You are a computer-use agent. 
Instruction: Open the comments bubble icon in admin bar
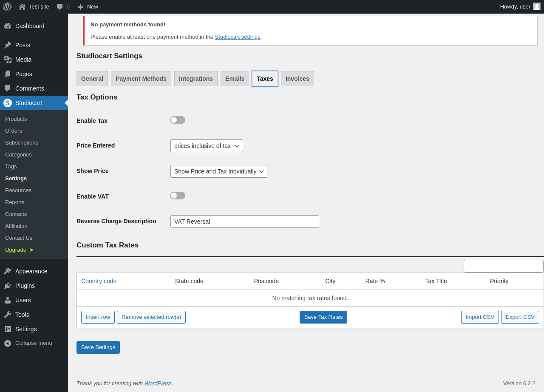[60, 7]
